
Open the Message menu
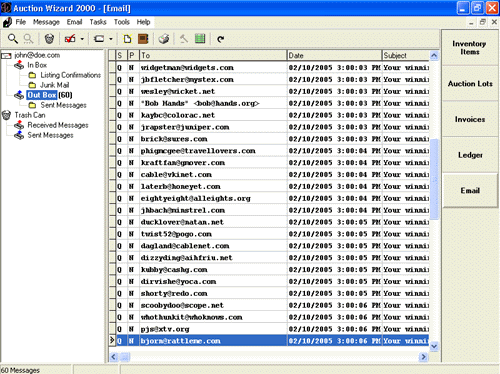[x=46, y=22]
